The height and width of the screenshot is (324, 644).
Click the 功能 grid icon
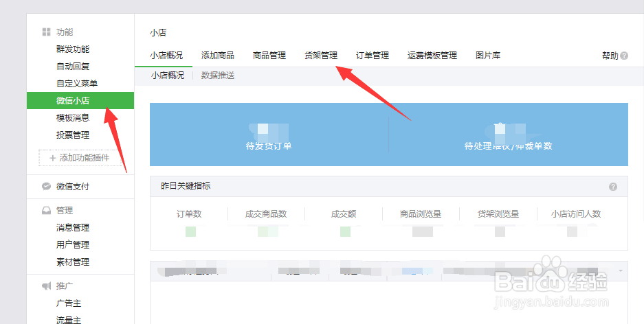click(x=47, y=32)
